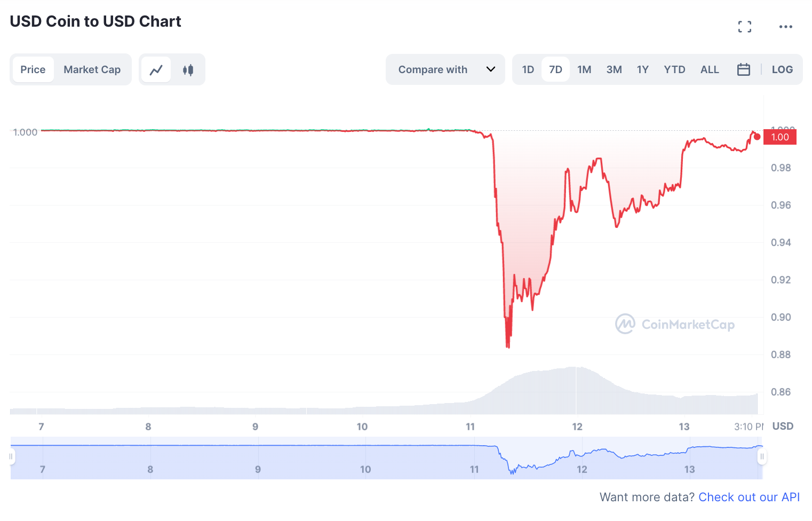
Task: Grab the right range slider handle
Action: [x=762, y=456]
